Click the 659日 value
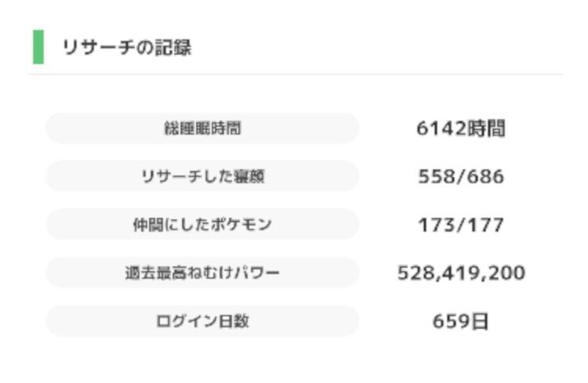The width and height of the screenshot is (588, 383). pyautogui.click(x=461, y=321)
